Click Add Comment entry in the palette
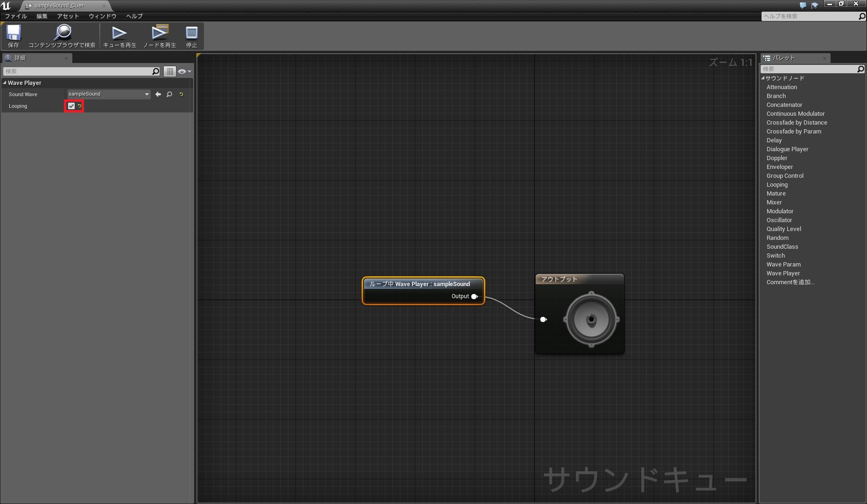867x504 pixels. (x=790, y=282)
